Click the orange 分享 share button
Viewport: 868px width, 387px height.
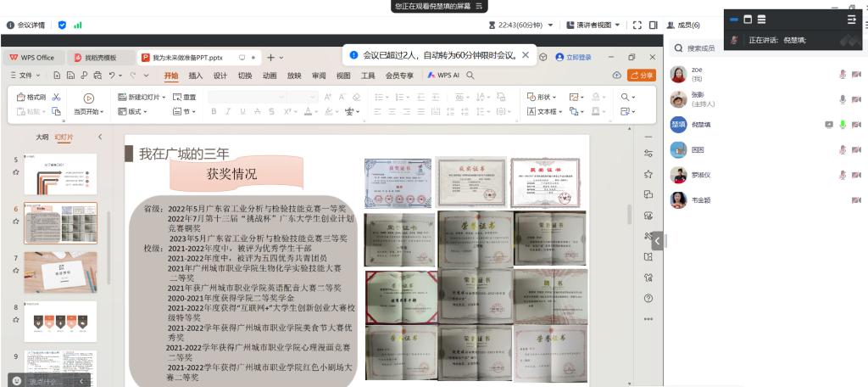pyautogui.click(x=642, y=76)
